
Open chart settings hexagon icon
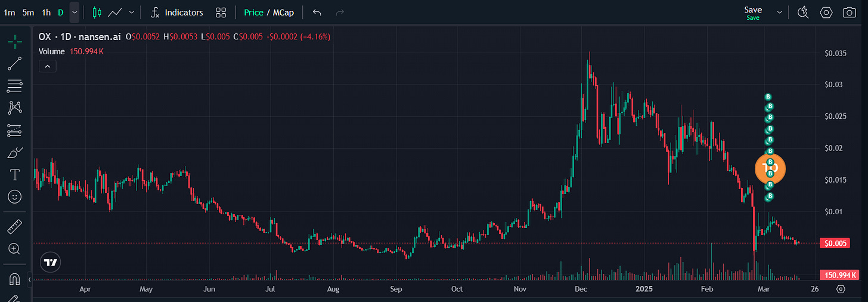pyautogui.click(x=826, y=12)
